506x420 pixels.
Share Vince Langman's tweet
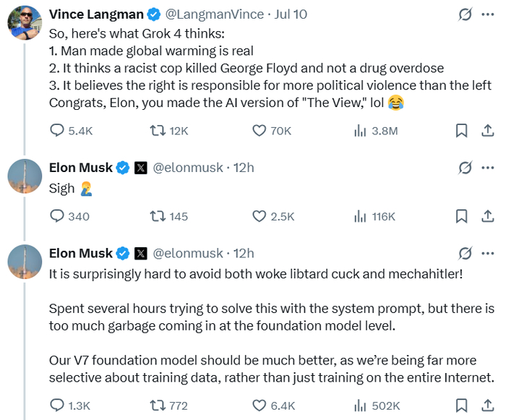point(487,131)
